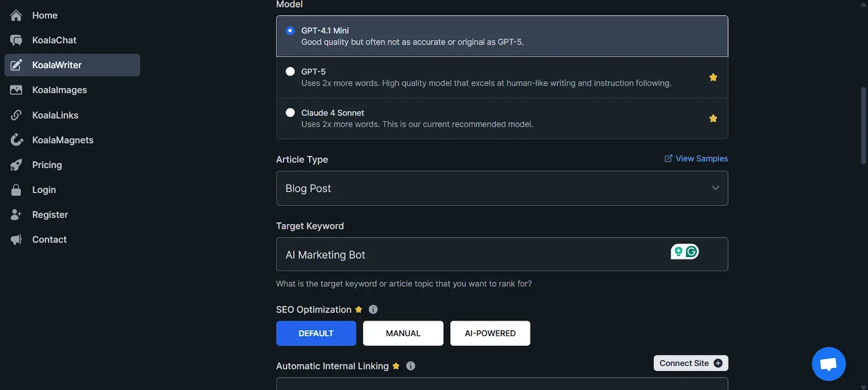Choose AI-POWERED SEO optimization
The height and width of the screenshot is (390, 868).
click(x=490, y=334)
